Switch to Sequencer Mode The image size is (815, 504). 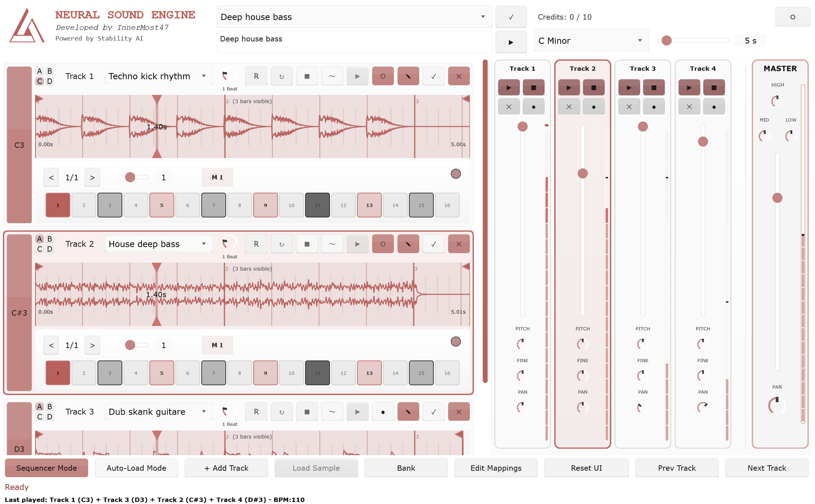tap(46, 468)
